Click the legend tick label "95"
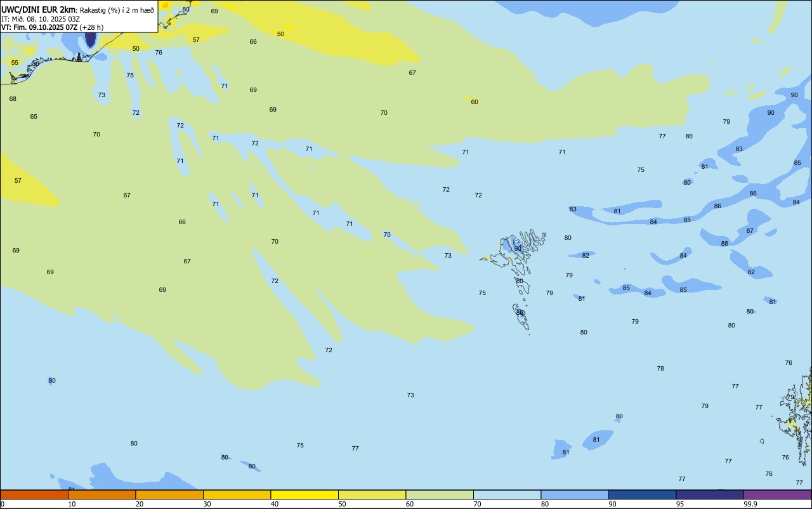812x509 pixels. (x=680, y=504)
